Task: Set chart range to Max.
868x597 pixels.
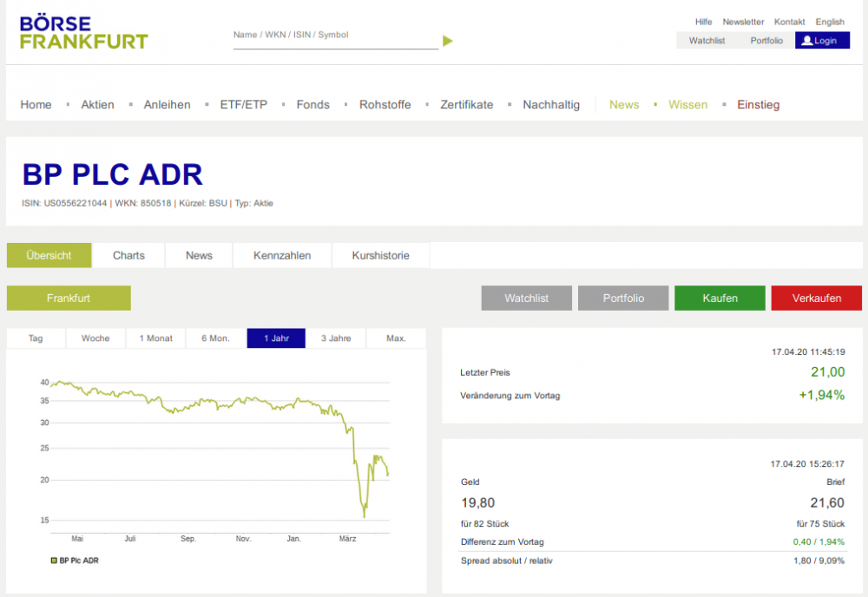Action: 397,338
